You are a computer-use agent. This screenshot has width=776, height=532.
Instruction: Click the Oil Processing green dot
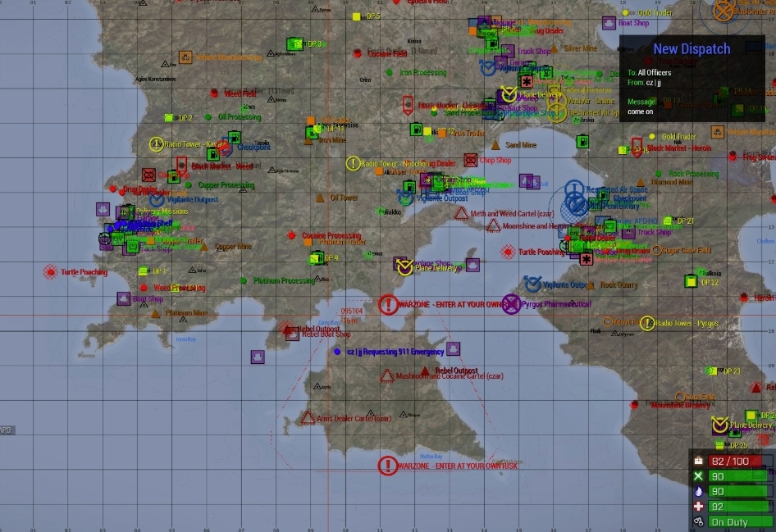[x=208, y=117]
